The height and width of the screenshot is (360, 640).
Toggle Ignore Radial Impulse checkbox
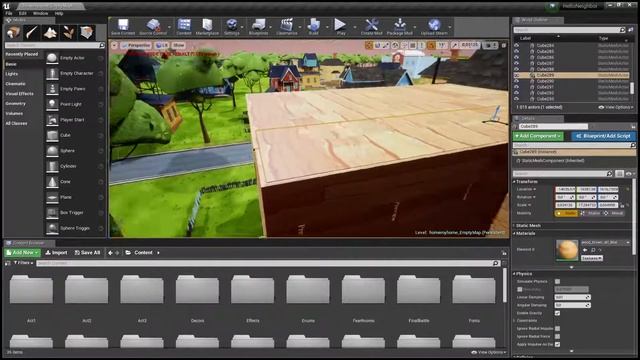click(557, 329)
